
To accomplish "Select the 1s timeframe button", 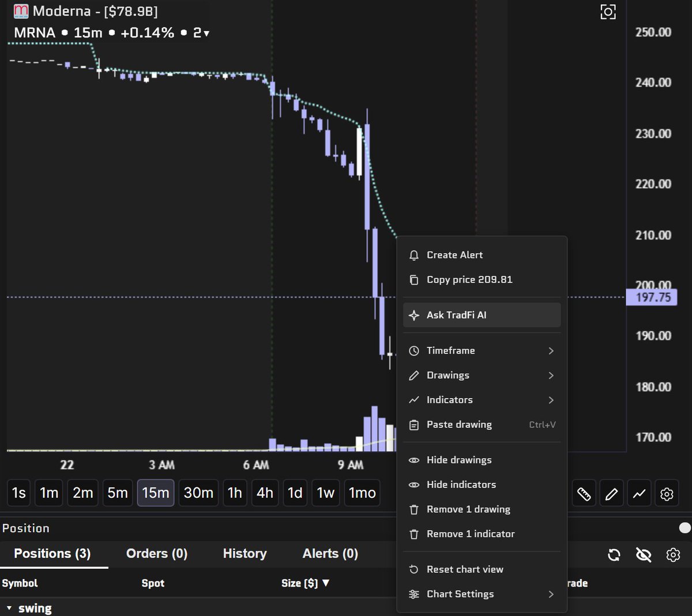I will (19, 493).
